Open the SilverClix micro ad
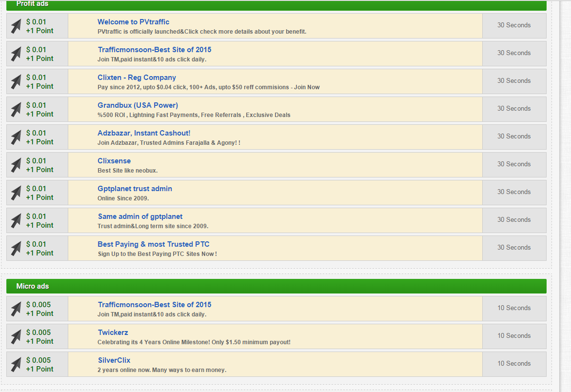 coord(114,360)
